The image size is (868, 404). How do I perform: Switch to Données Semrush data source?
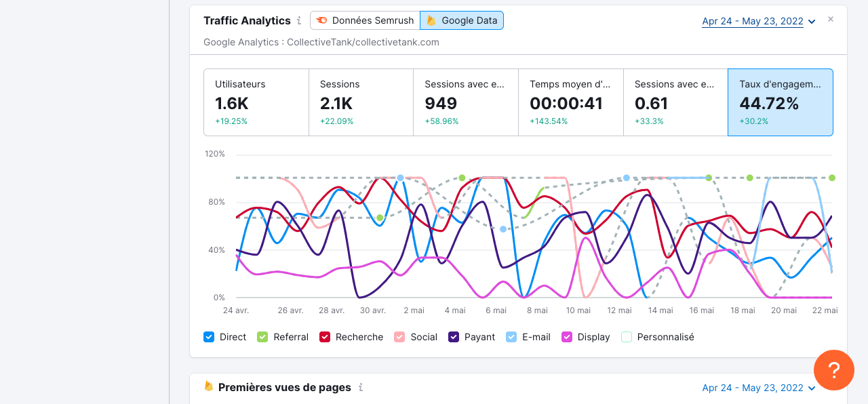365,20
